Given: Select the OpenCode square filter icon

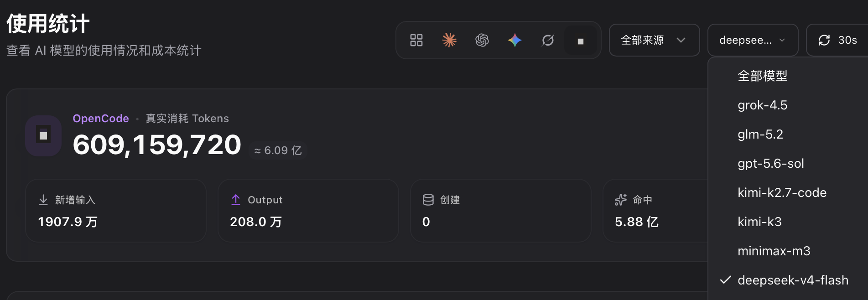Looking at the screenshot, I should [581, 41].
